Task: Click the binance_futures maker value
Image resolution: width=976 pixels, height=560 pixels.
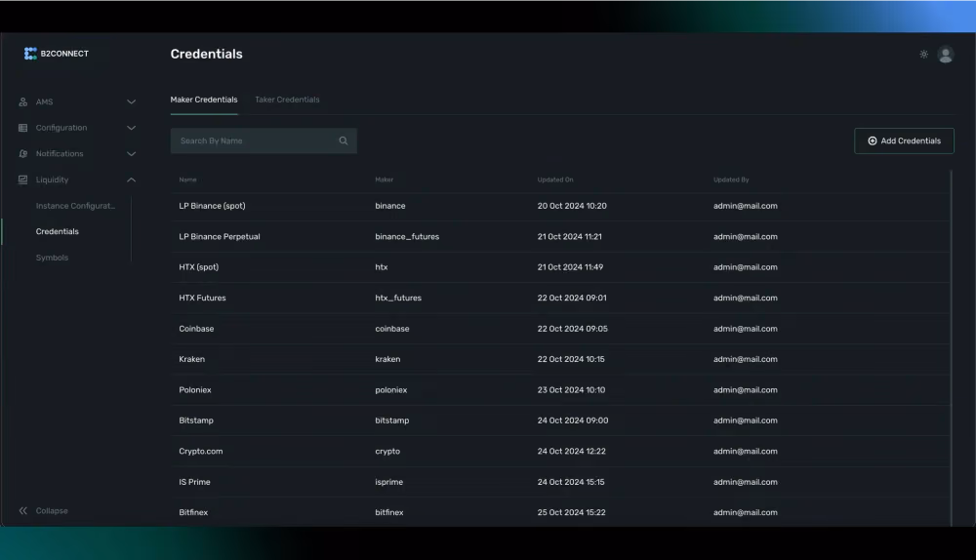Action: click(x=407, y=236)
